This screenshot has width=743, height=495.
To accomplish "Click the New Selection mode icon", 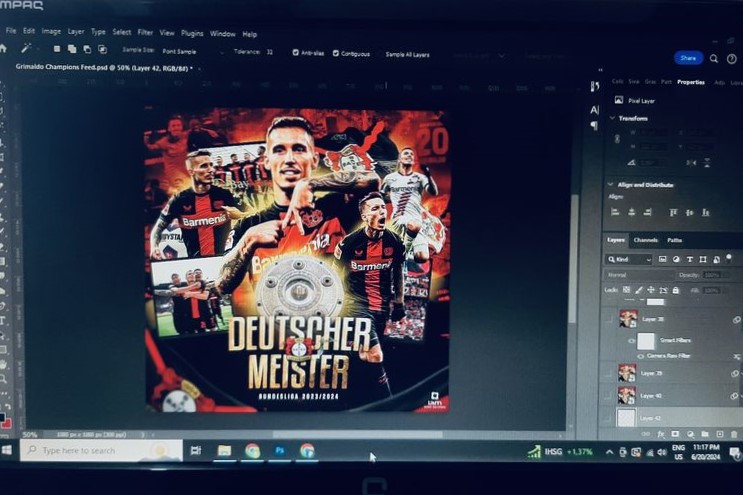I will coord(57,48).
